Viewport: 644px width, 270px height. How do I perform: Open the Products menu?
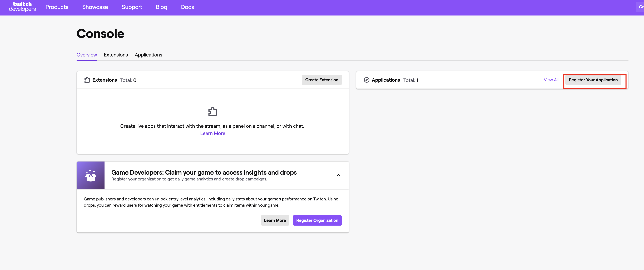click(57, 7)
